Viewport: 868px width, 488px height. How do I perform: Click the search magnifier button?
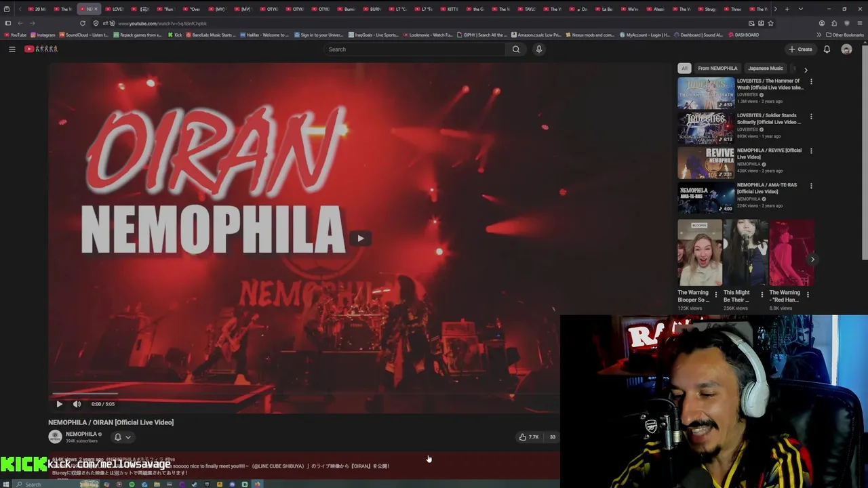tap(516, 49)
